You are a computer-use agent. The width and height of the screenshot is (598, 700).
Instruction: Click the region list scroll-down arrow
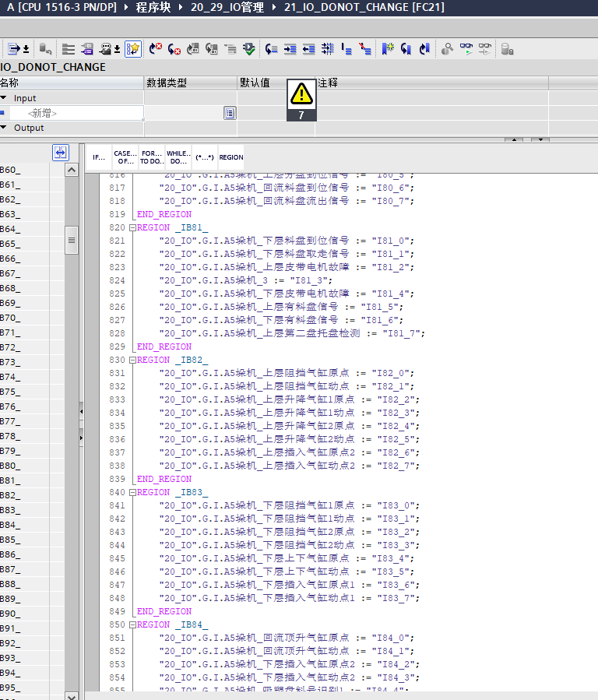[x=72, y=696]
